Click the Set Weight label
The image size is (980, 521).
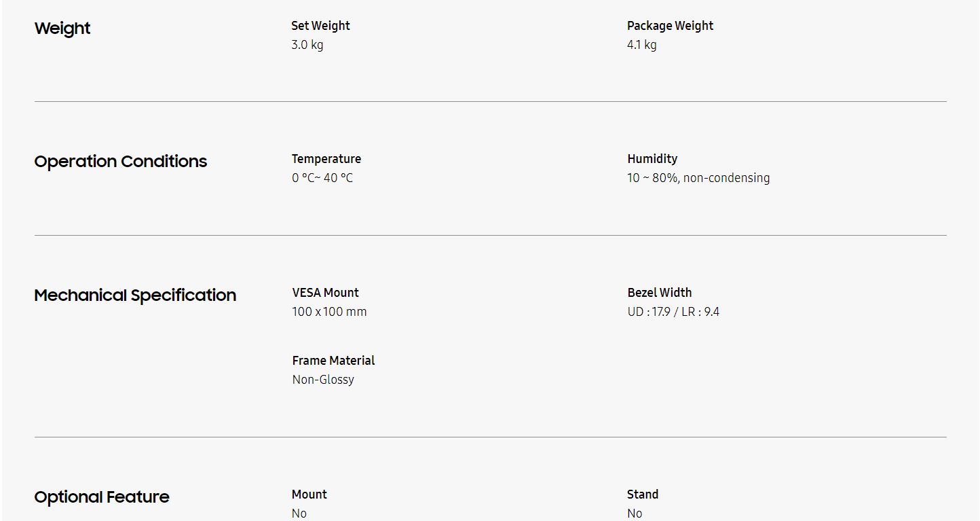(320, 26)
